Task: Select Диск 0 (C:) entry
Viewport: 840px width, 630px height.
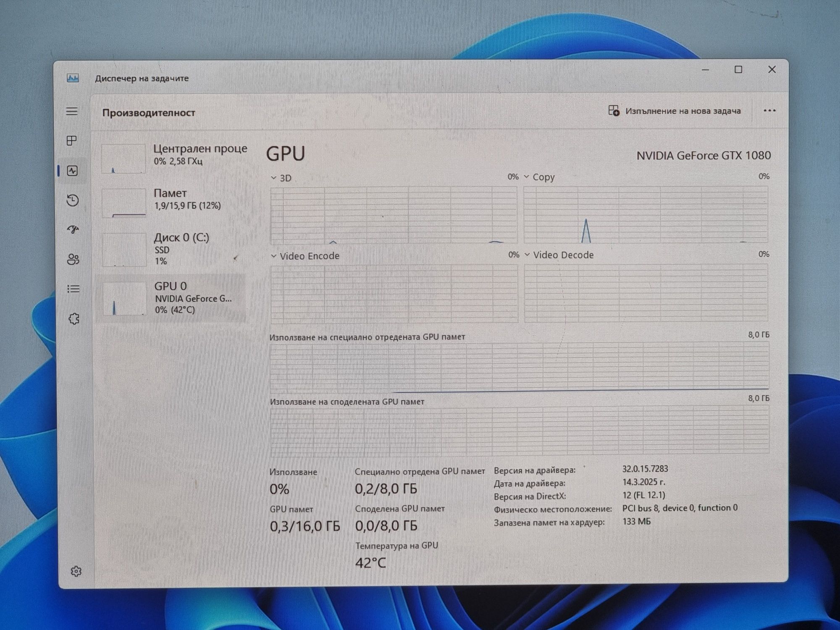Action: (173, 249)
